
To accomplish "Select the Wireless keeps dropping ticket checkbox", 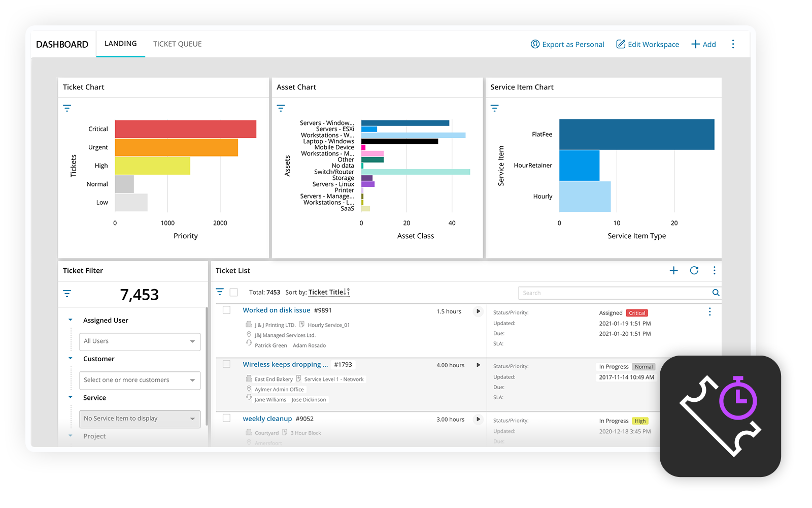I will click(x=227, y=364).
